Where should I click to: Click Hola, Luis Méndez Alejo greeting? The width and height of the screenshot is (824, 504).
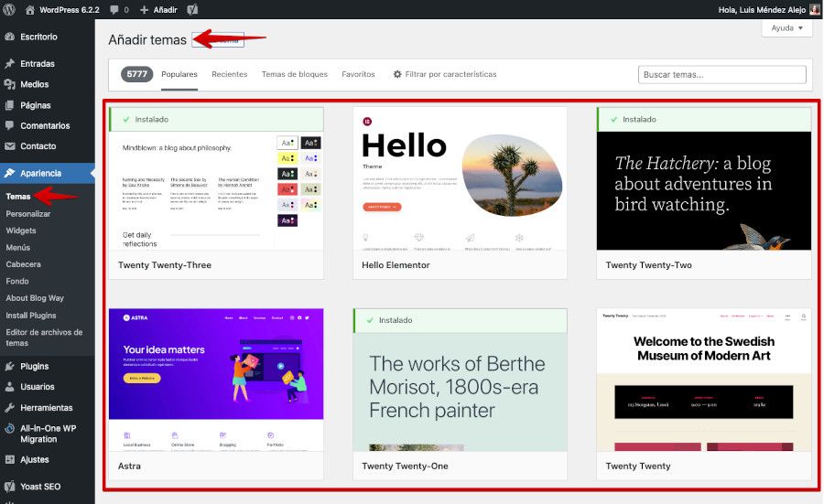tap(762, 9)
